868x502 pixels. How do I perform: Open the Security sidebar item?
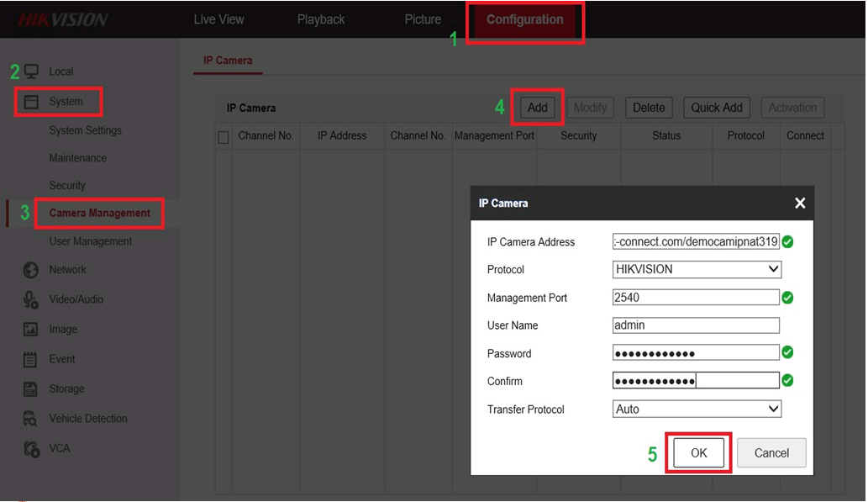pos(67,186)
